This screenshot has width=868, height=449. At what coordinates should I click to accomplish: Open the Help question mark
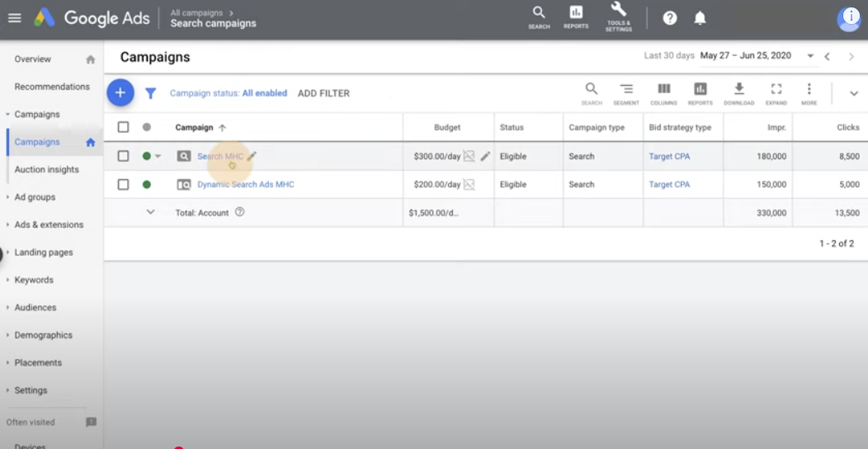[670, 18]
